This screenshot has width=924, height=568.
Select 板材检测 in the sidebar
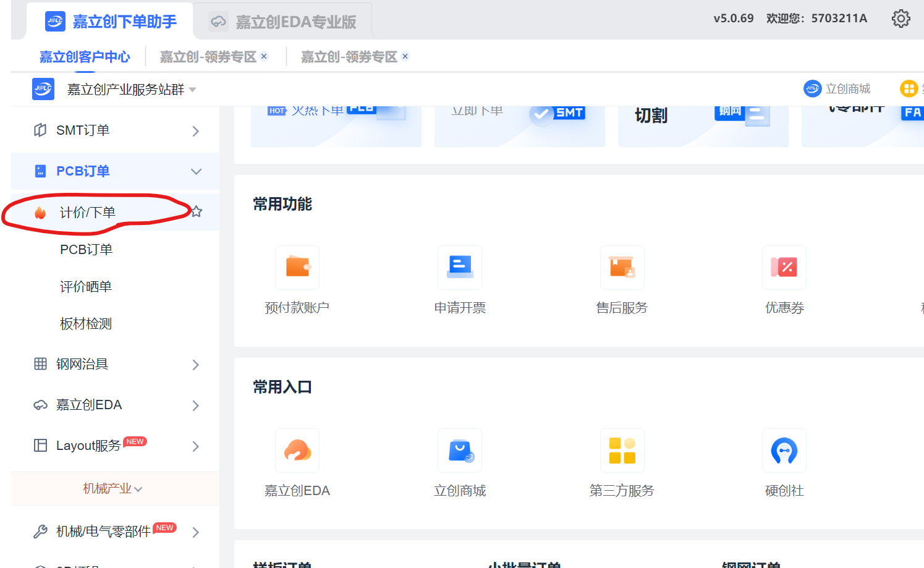coord(86,324)
